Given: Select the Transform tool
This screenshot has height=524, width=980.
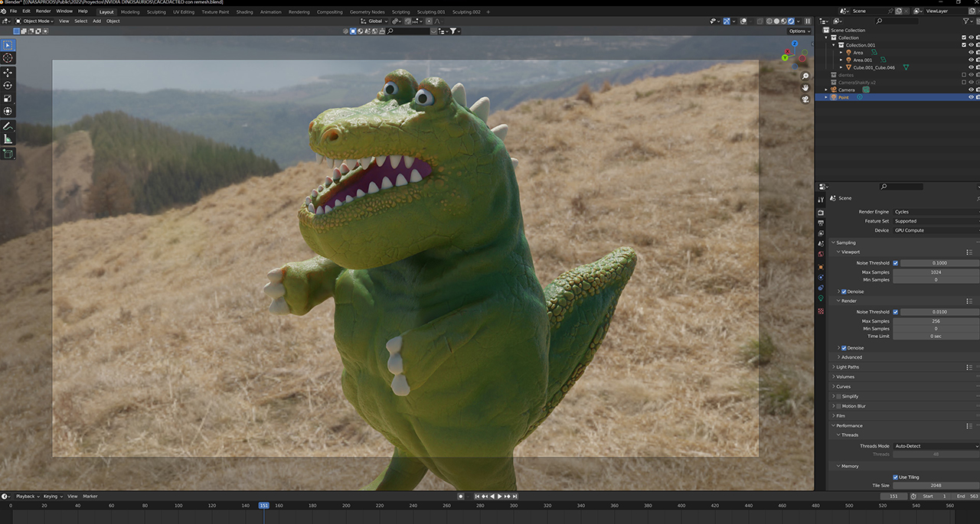Looking at the screenshot, I should [x=8, y=111].
